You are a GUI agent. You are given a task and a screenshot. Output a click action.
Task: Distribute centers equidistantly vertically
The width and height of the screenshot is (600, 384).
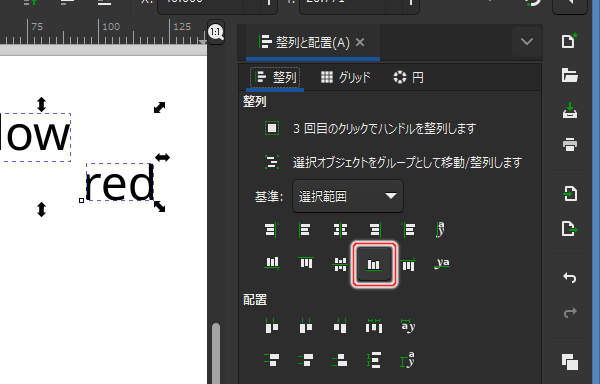[x=305, y=360]
